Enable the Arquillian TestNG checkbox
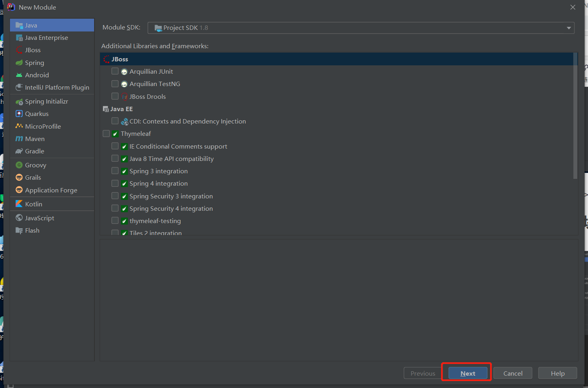 pyautogui.click(x=115, y=84)
